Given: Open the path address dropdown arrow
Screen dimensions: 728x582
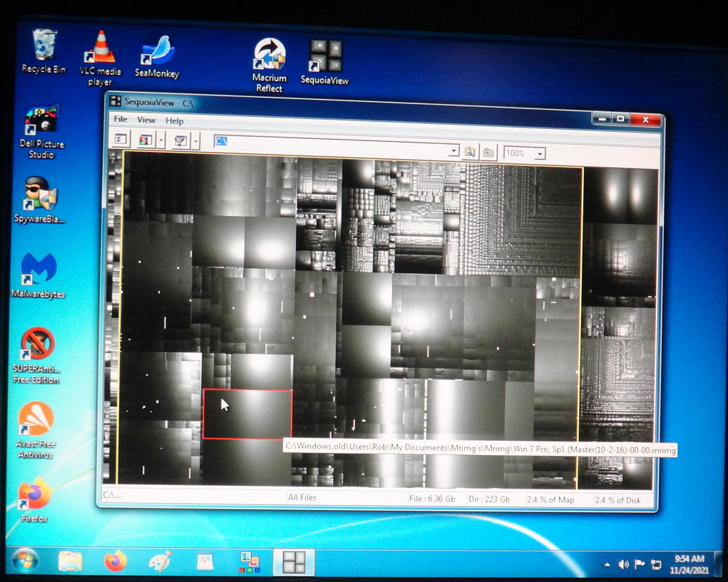Looking at the screenshot, I should (453, 150).
